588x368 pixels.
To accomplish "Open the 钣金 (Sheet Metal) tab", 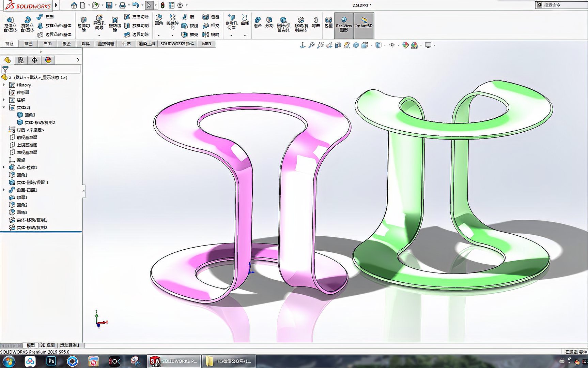I will click(67, 43).
